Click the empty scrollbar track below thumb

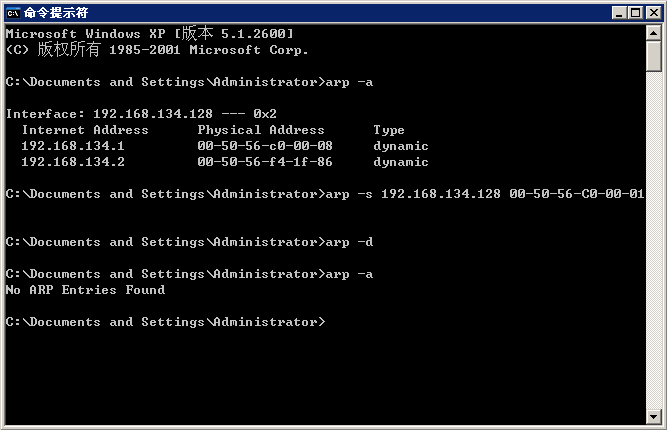(x=653, y=250)
